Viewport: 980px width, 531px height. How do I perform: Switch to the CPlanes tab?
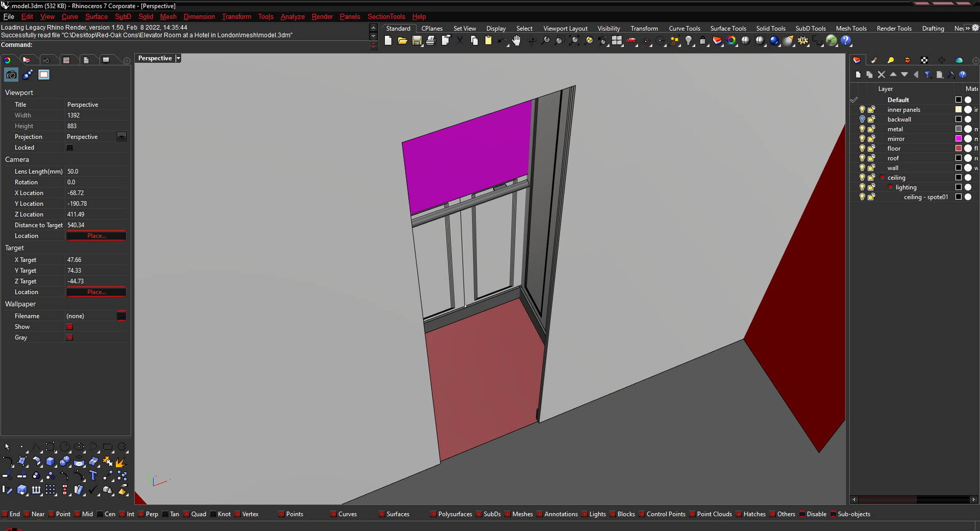[431, 28]
